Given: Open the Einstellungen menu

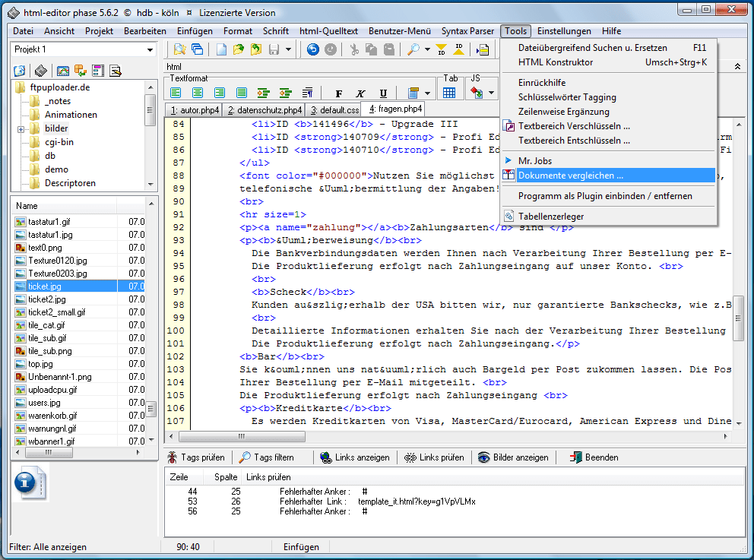Looking at the screenshot, I should pyautogui.click(x=564, y=31).
